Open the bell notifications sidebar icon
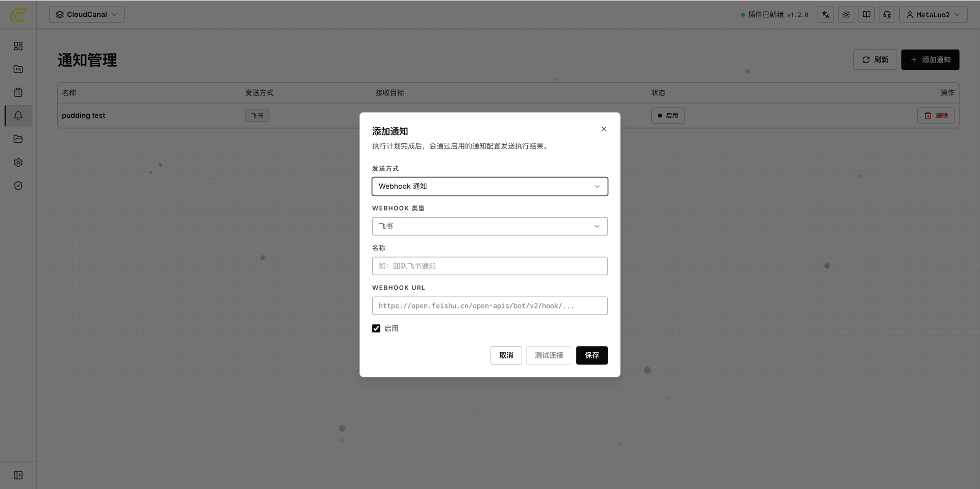The height and width of the screenshot is (489, 980). (18, 116)
